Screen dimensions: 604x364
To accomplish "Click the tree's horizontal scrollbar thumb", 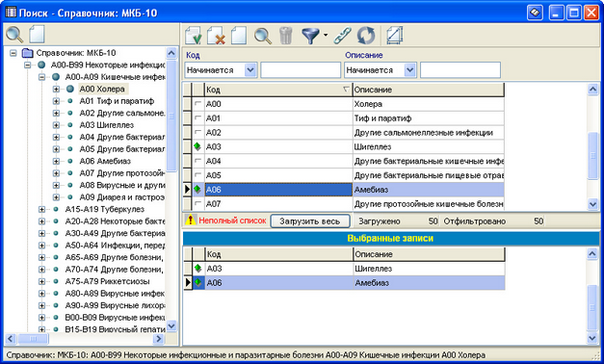I will click(x=33, y=339).
